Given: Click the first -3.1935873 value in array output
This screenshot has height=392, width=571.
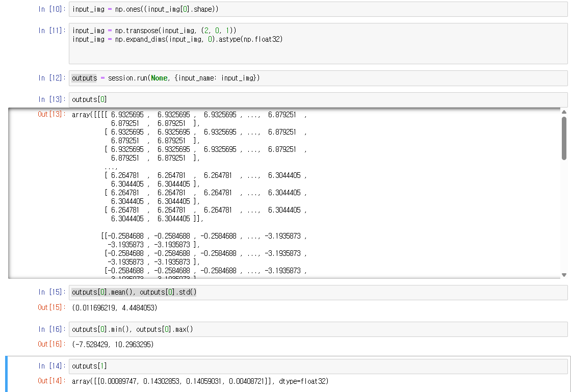Looking at the screenshot, I should (283, 236).
